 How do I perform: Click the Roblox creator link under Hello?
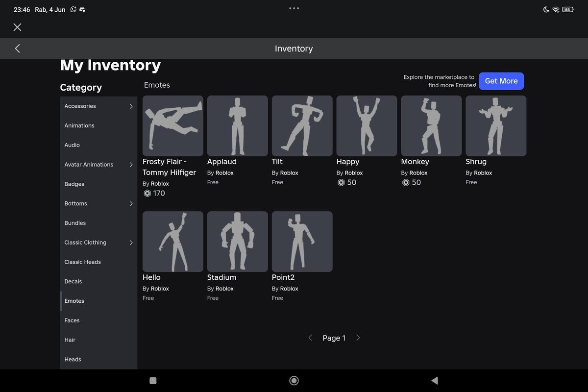160,289
